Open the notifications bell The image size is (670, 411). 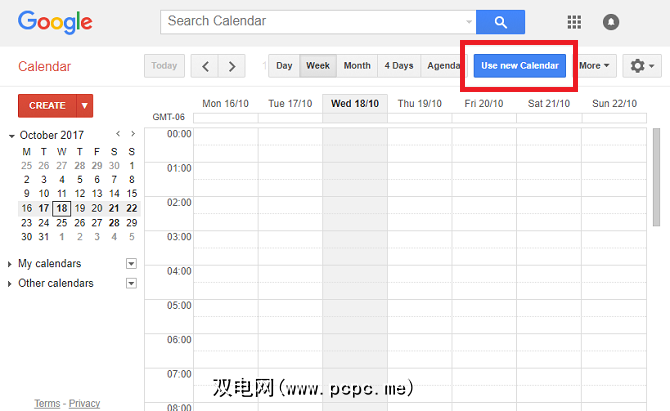611,22
